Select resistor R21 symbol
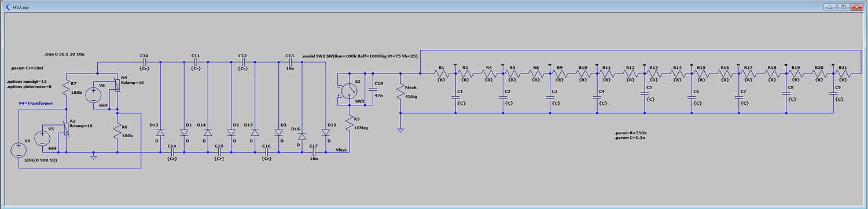Screen dimensions: 868x209 tap(844, 74)
